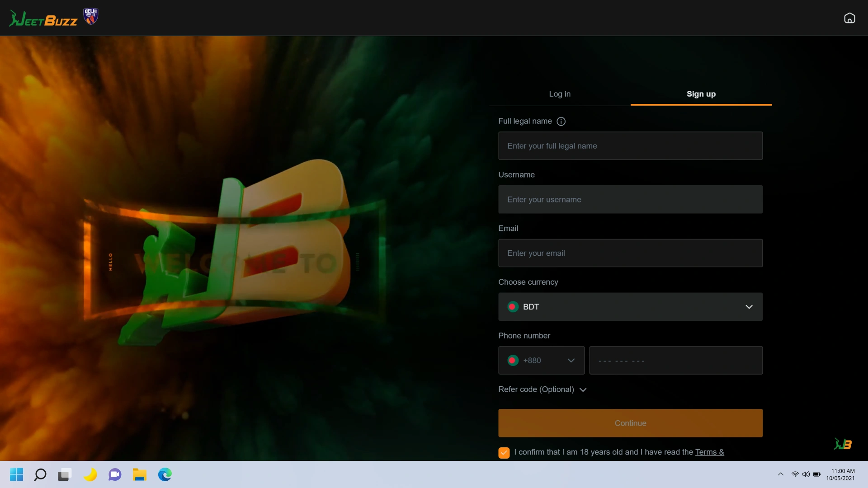Open the Wi-Fi network tray icon

pyautogui.click(x=795, y=474)
